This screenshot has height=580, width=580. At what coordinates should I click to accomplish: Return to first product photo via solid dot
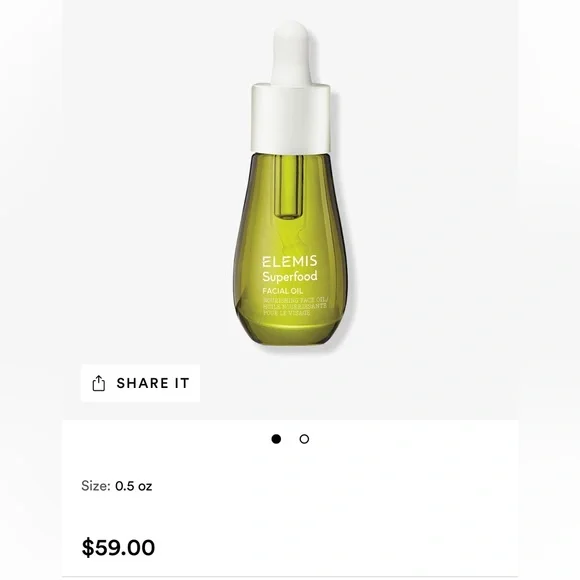(x=276, y=439)
